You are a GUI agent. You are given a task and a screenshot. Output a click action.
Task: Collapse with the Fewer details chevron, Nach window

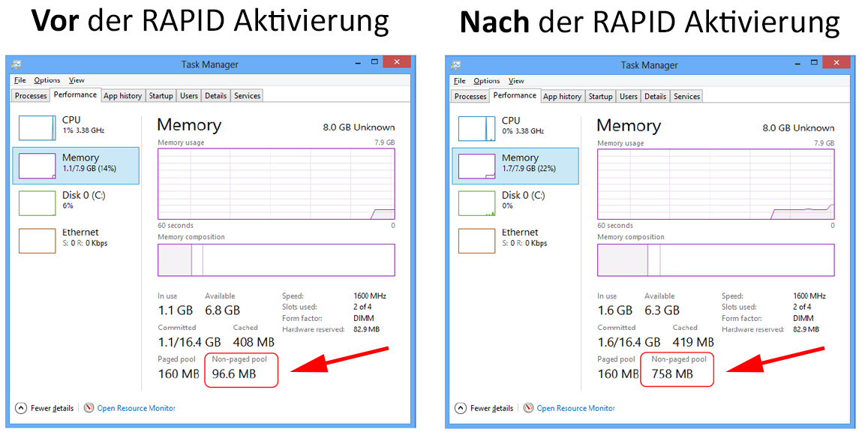pyautogui.click(x=461, y=408)
